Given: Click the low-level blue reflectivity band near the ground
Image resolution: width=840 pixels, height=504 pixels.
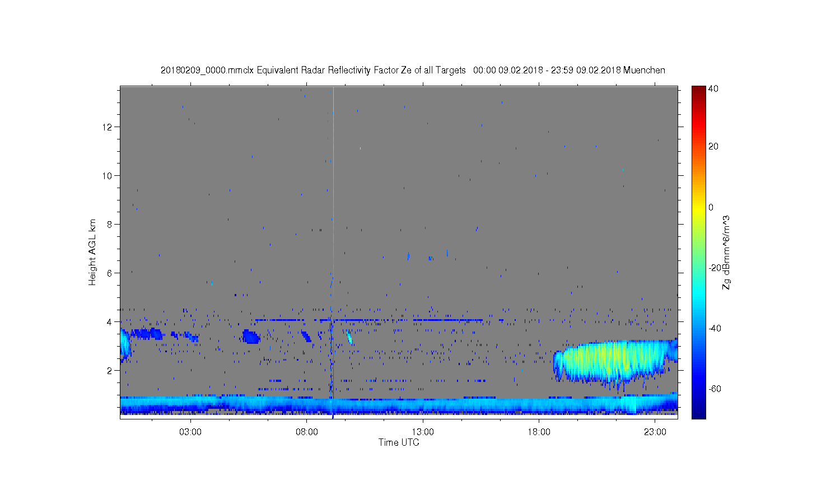Looking at the screenshot, I should 399,405.
